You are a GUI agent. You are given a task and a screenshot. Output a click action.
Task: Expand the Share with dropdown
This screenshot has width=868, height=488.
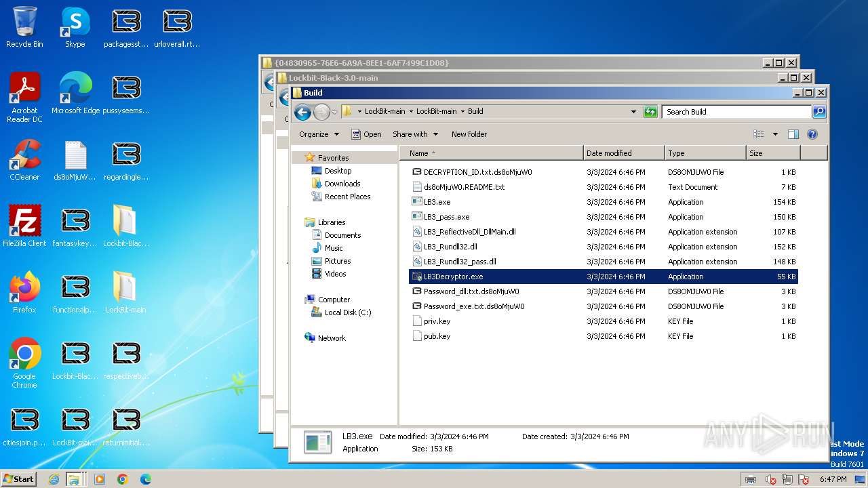(415, 134)
